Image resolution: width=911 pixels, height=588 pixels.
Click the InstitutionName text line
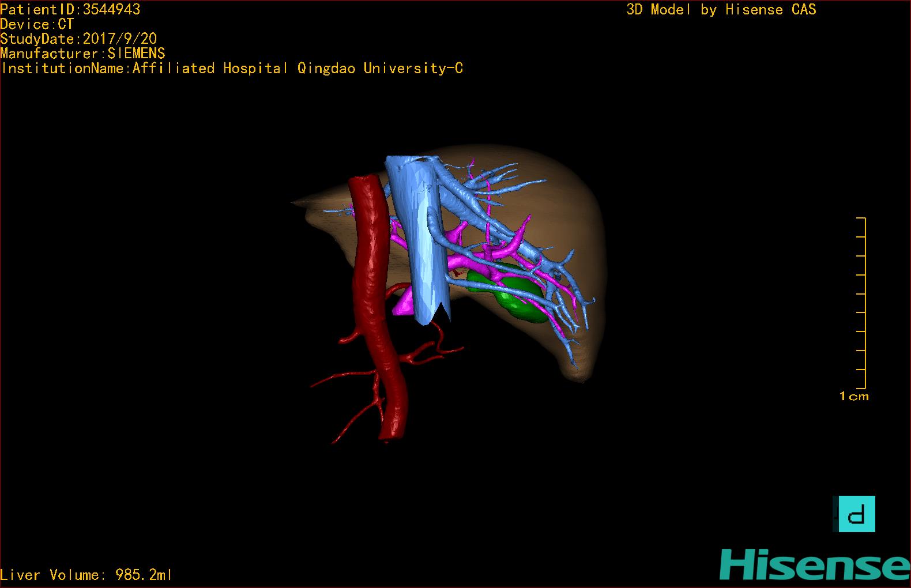(x=232, y=68)
